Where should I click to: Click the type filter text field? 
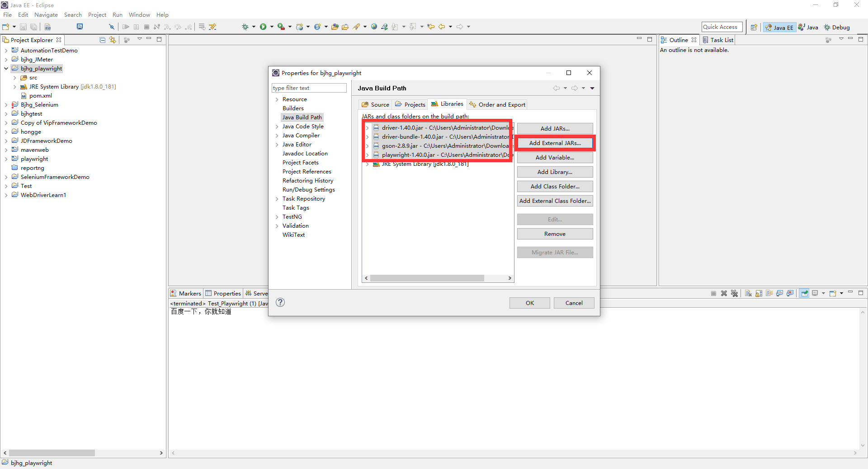coord(309,88)
